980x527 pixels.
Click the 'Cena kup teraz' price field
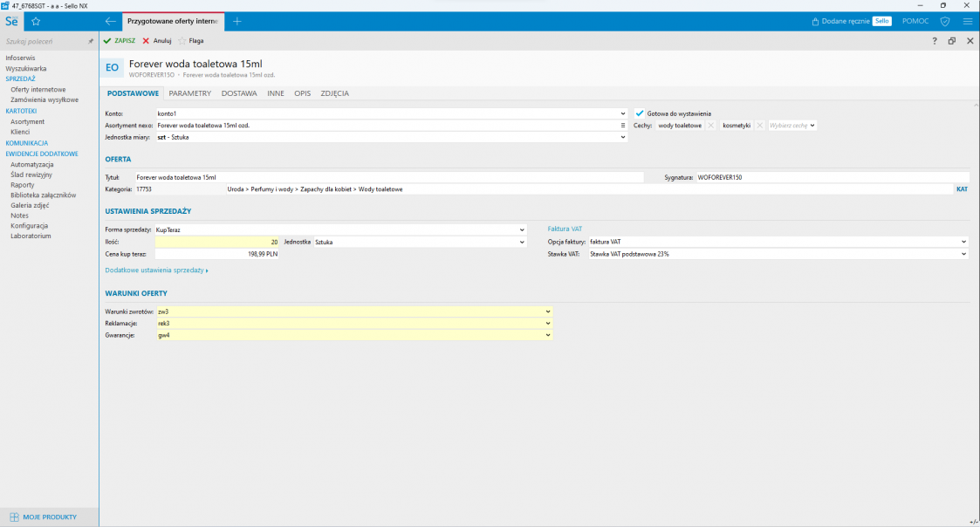coord(216,254)
